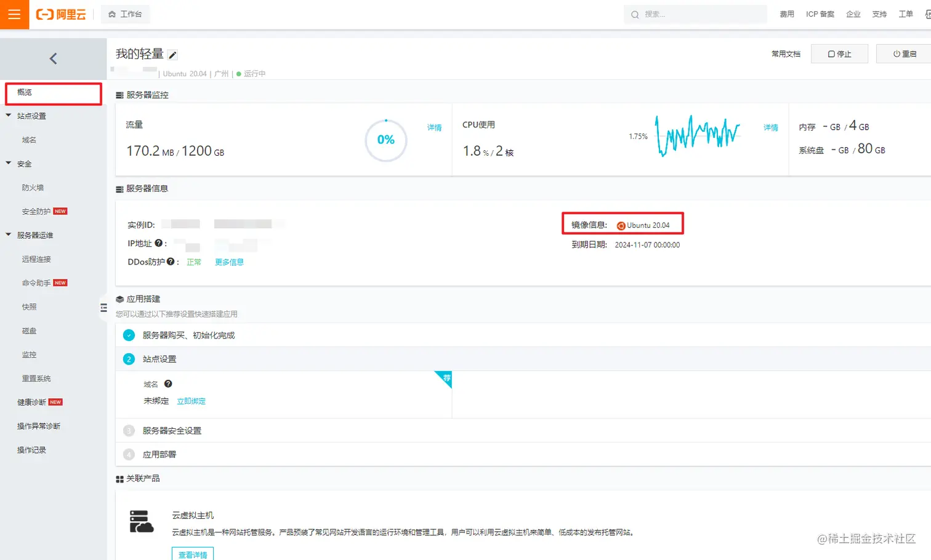Click the Aliyun logo
931x560 pixels.
61,14
